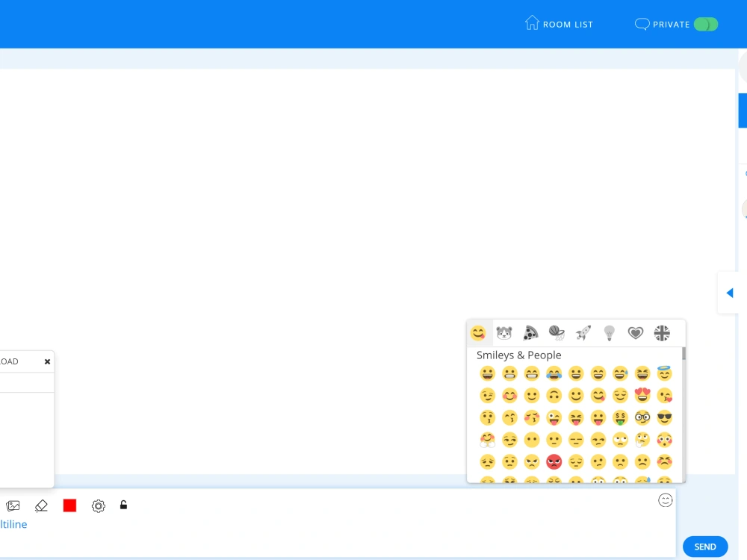
Task: Insert the sunglasses cool emoji
Action: pyautogui.click(x=664, y=418)
